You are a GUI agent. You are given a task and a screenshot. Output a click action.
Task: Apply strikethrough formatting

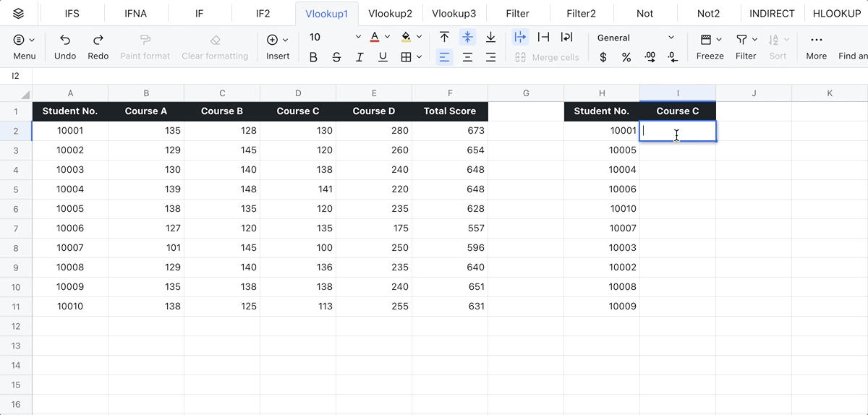(336, 57)
